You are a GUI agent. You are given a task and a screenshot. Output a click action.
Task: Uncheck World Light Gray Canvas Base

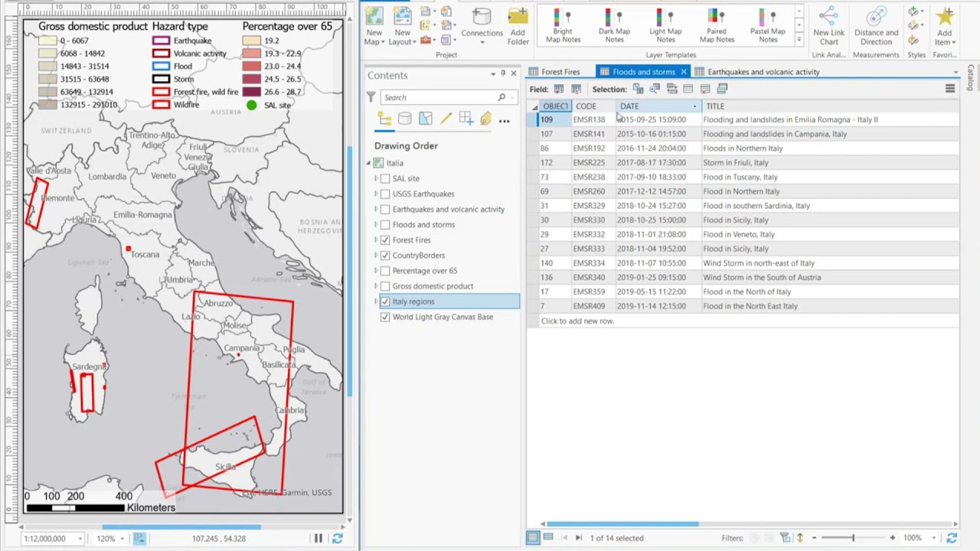pos(385,317)
